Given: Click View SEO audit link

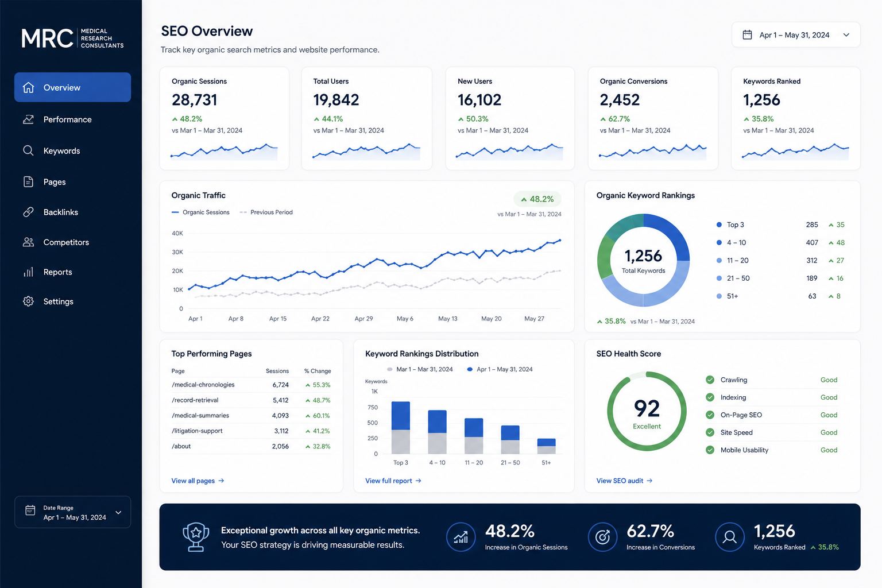Looking at the screenshot, I should pos(624,481).
